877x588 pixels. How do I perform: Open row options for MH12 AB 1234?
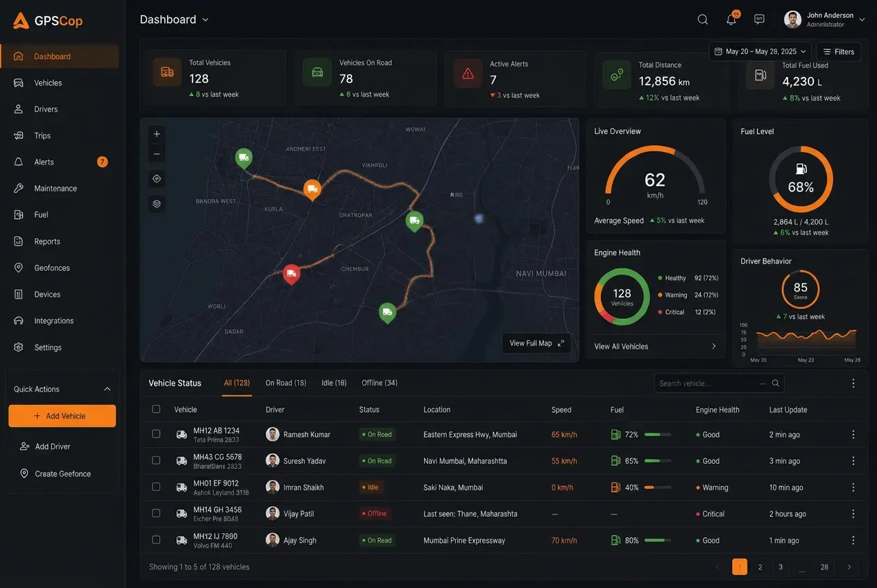853,435
